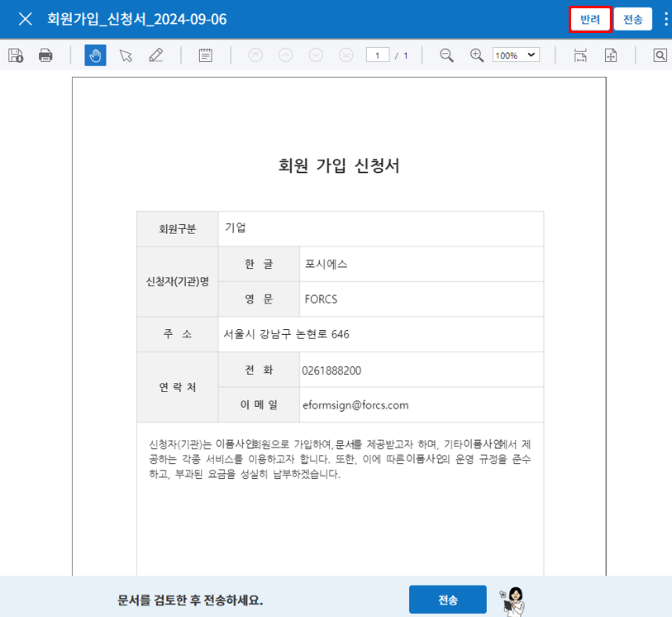The image size is (672, 617).
Task: Open the 100% zoom dropdown
Action: click(516, 55)
